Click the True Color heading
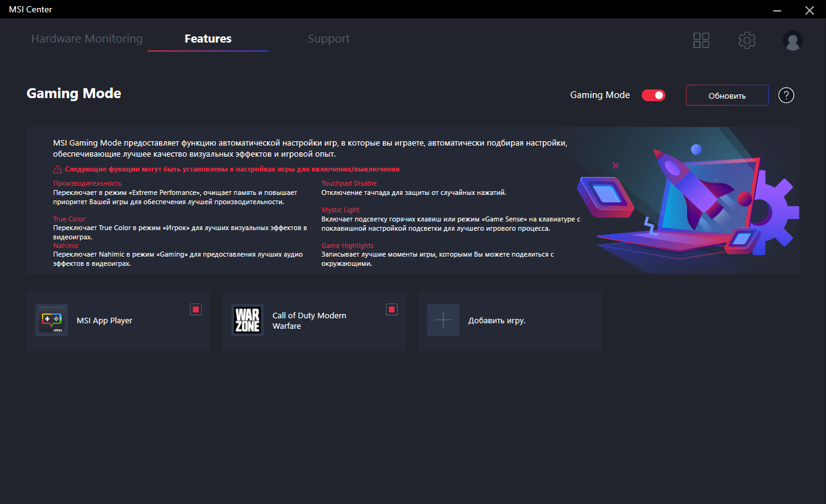The height and width of the screenshot is (504, 826). [69, 220]
